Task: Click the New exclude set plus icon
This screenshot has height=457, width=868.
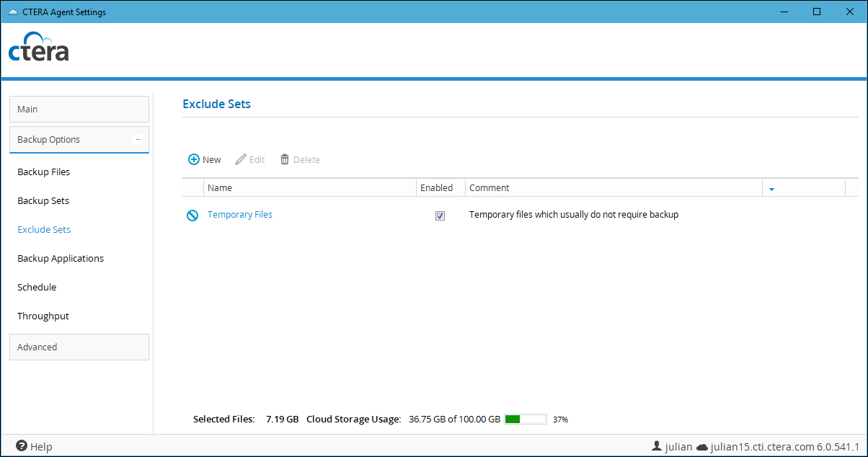Action: (x=193, y=159)
